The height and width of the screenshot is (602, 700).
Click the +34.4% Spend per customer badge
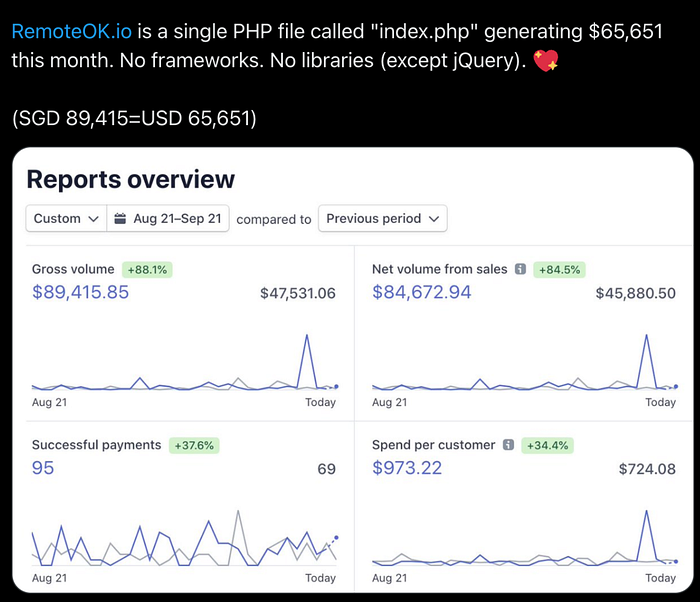(547, 445)
